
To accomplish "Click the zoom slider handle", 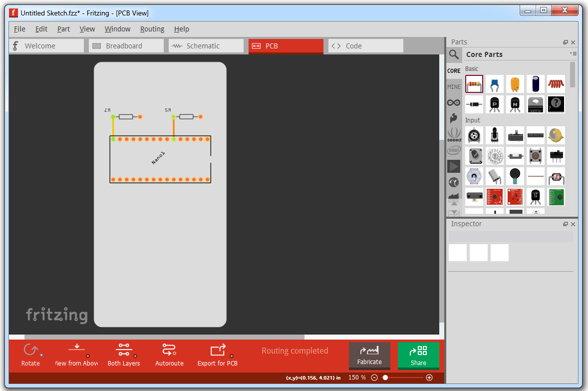I will click(385, 378).
